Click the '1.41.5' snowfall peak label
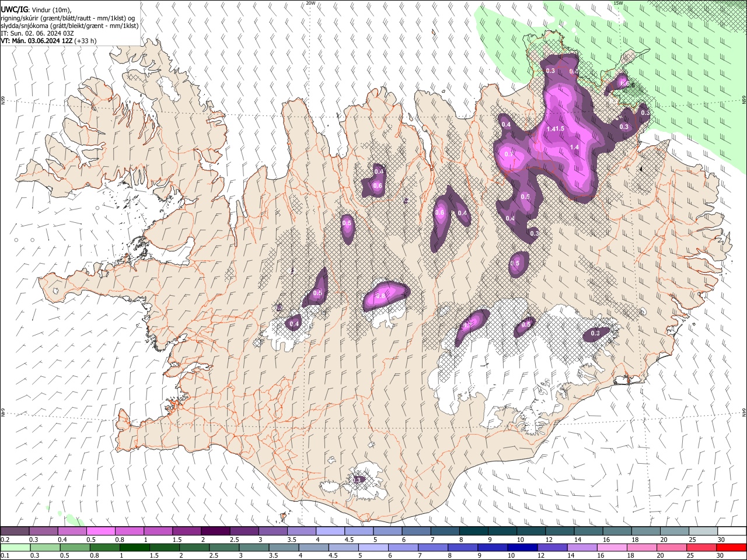The image size is (747, 560). pyautogui.click(x=556, y=129)
